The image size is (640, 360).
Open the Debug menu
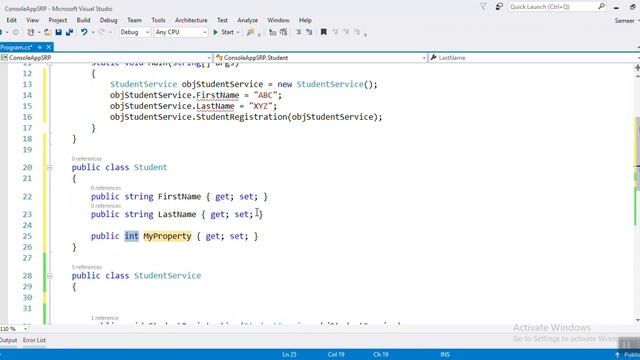[x=109, y=20]
